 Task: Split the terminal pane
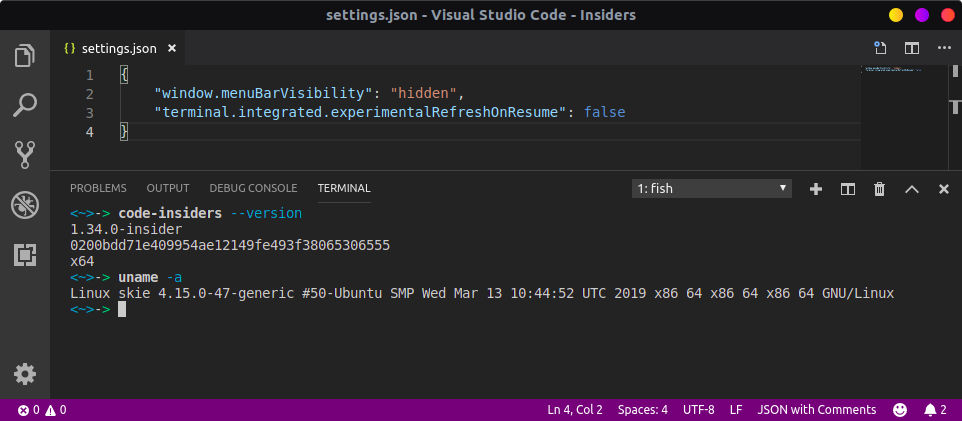pos(848,189)
